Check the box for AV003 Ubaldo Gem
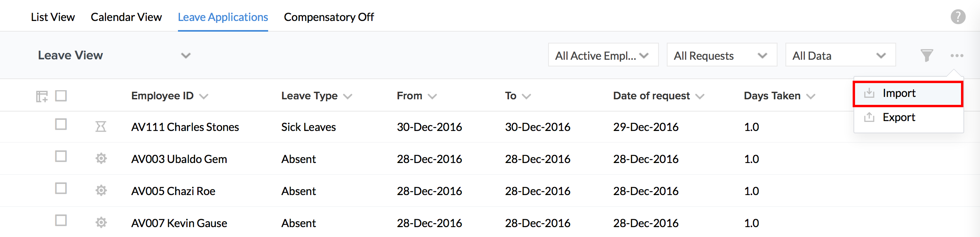This screenshot has height=237, width=980. 61,156
